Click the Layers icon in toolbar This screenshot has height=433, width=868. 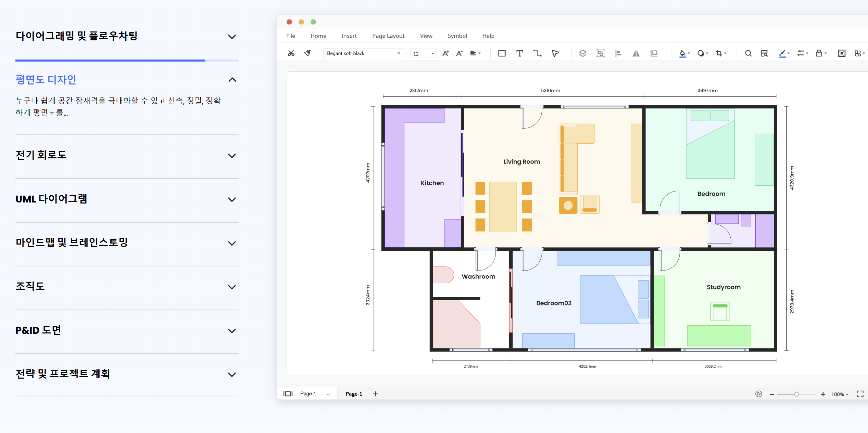[x=583, y=53]
